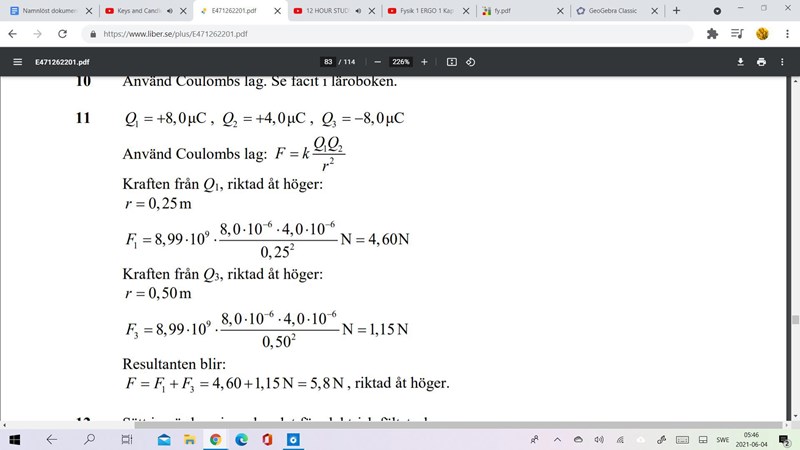Viewport: 800px width, 450px height.
Task: Open Windows taskbar search
Action: [x=88, y=439]
